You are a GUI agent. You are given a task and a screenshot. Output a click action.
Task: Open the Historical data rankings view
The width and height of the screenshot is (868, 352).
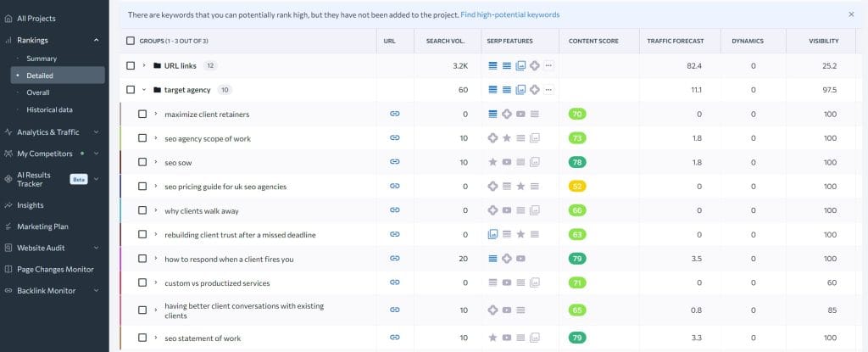(49, 109)
